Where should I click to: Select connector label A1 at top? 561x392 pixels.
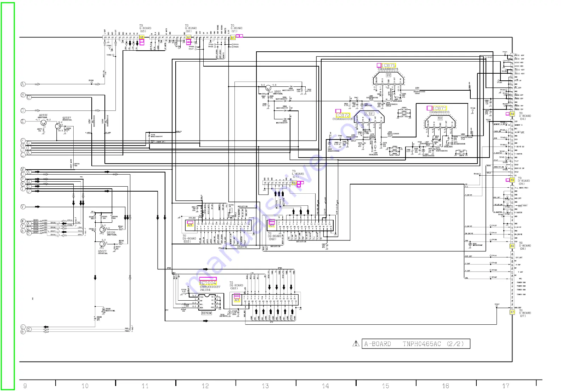tap(233, 38)
